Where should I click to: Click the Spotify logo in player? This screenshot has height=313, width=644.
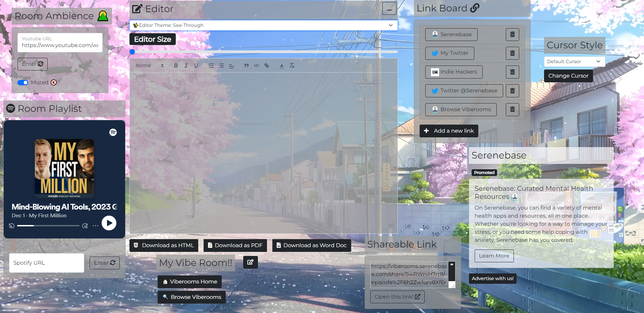pyautogui.click(x=113, y=132)
